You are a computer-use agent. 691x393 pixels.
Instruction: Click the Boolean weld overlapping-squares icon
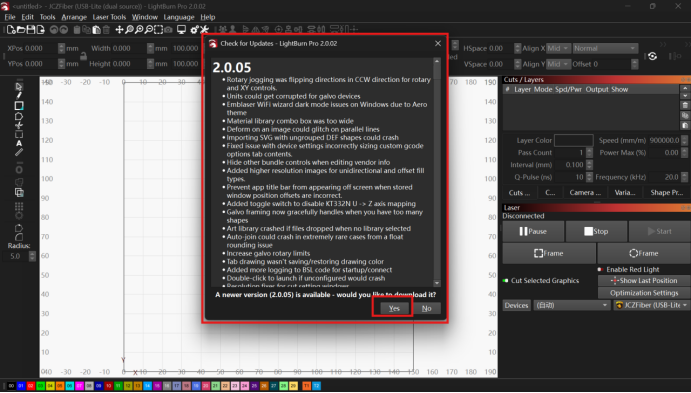pyautogui.click(x=19, y=193)
